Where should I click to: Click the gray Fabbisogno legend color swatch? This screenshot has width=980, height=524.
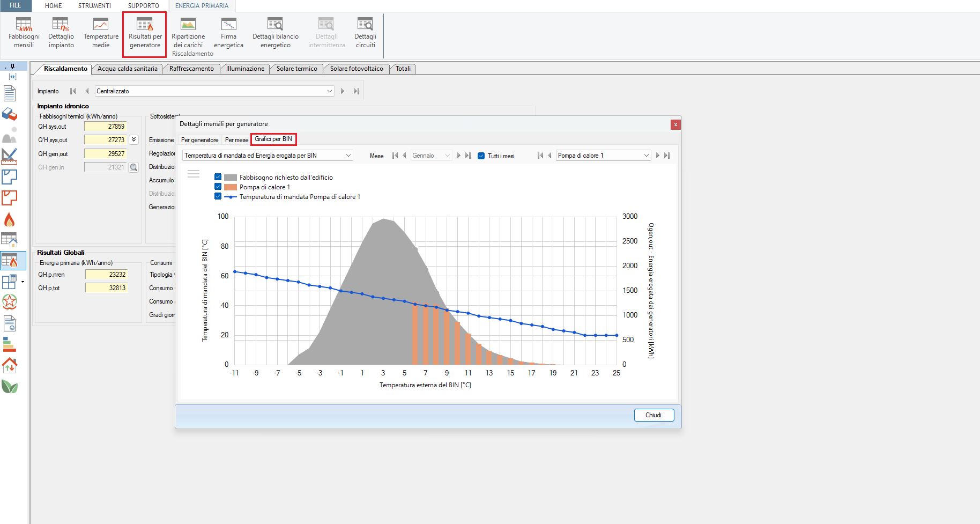pos(231,177)
